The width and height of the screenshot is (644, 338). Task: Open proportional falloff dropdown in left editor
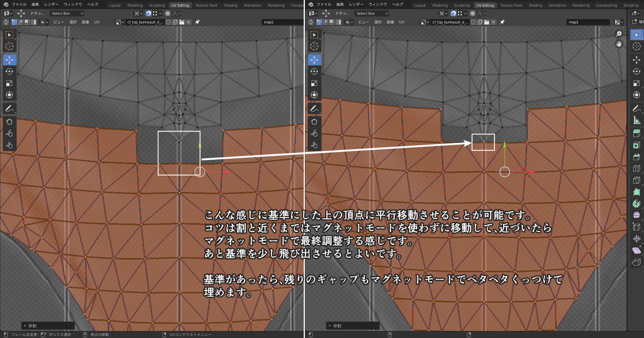[x=177, y=13]
